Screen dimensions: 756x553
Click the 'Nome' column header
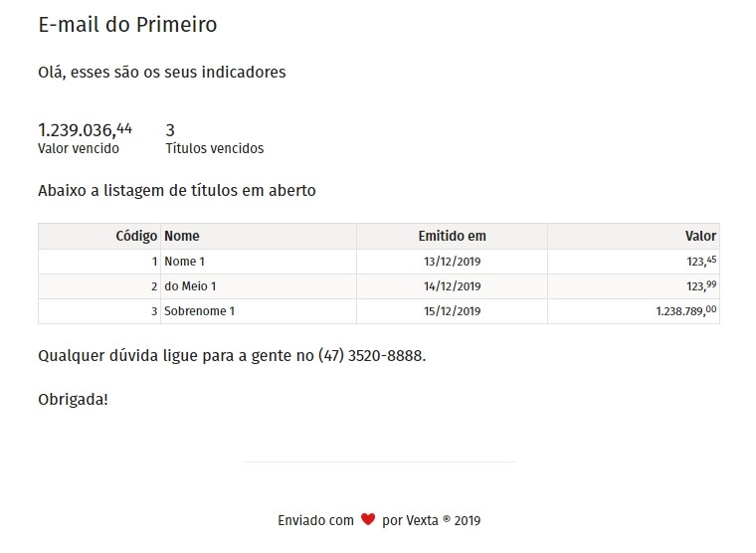tap(182, 236)
